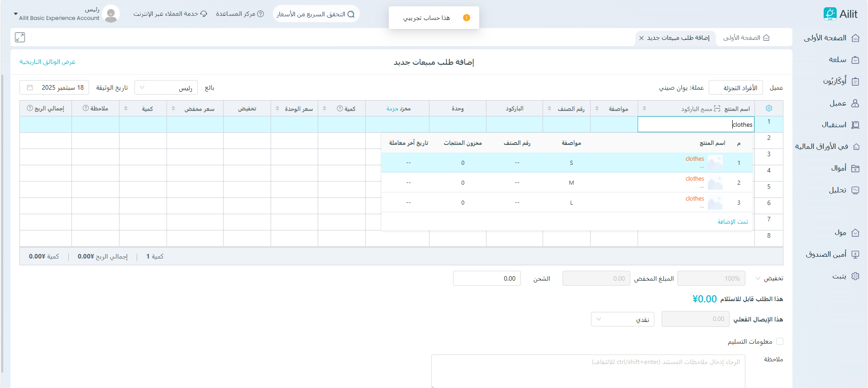
Task: Open table column settings gear icon
Action: (768, 108)
